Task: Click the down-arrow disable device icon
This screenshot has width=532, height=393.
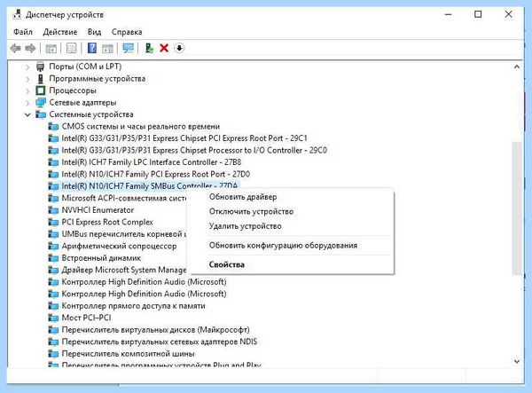Action: pyautogui.click(x=179, y=48)
